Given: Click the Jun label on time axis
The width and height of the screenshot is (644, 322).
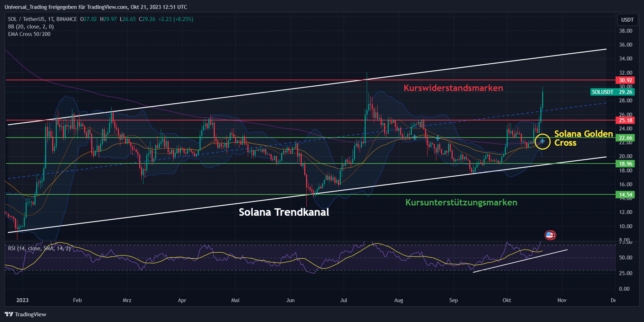Looking at the screenshot, I should [290, 300].
